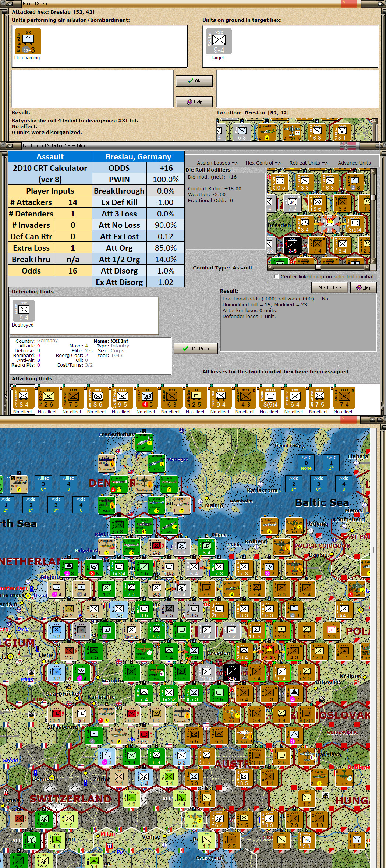Click the Ground Strike minimap vertical scrollbar

pyautogui.click(x=375, y=130)
